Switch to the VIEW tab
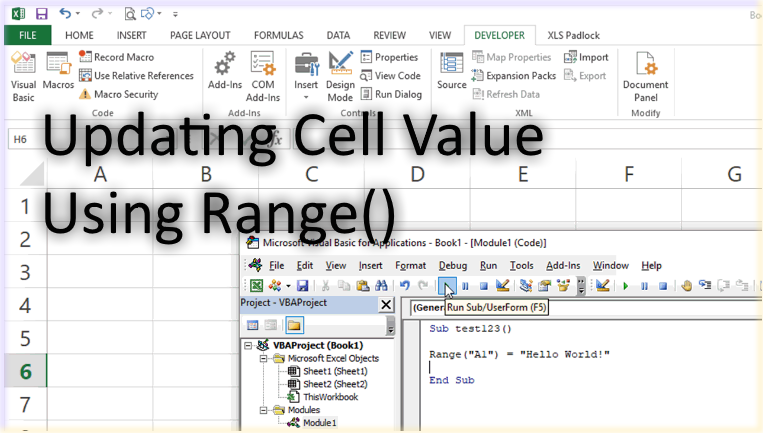Image resolution: width=763 pixels, height=433 pixels. coord(440,35)
